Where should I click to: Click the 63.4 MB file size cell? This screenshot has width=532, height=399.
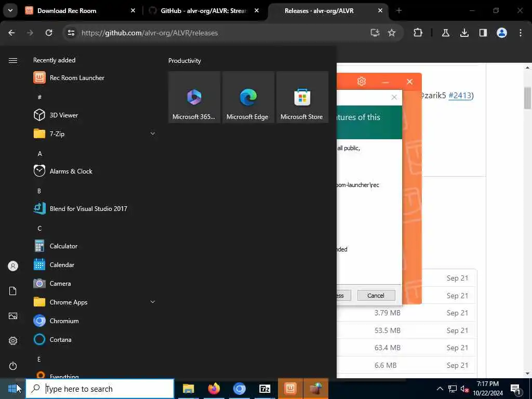388,348
